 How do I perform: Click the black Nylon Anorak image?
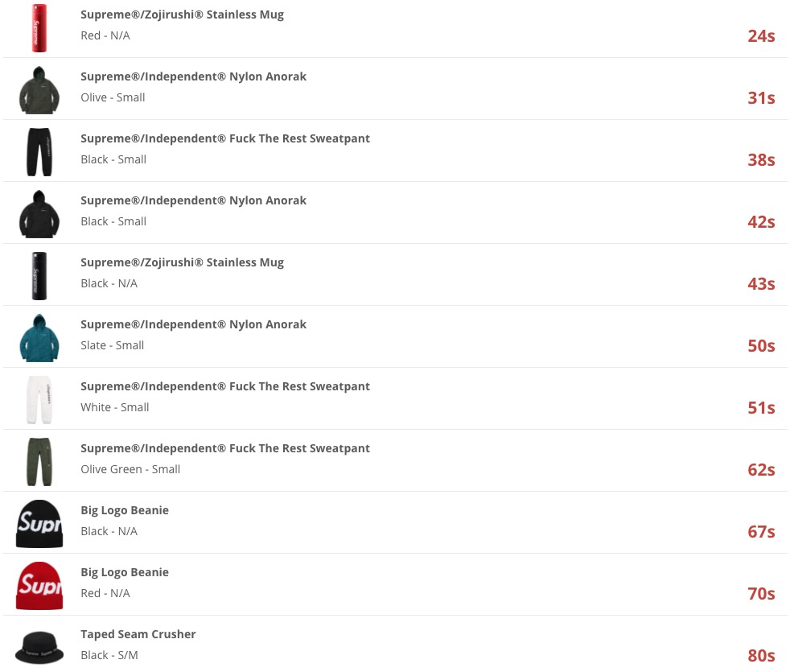tap(39, 214)
